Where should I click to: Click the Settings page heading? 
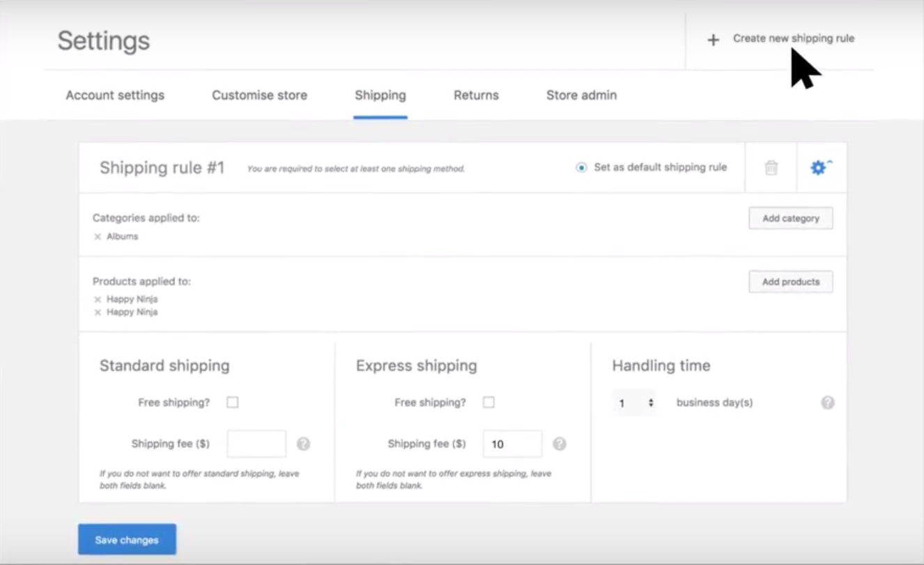104,40
